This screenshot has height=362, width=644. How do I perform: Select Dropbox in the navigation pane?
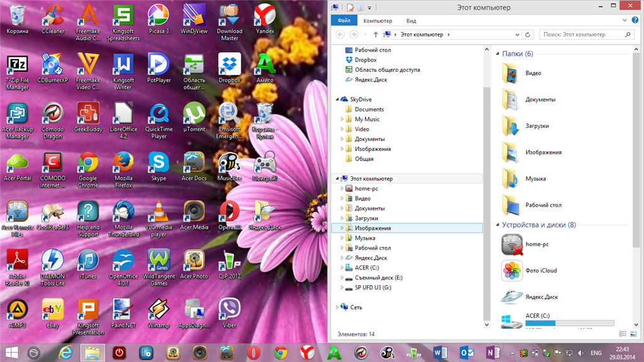[x=365, y=60]
